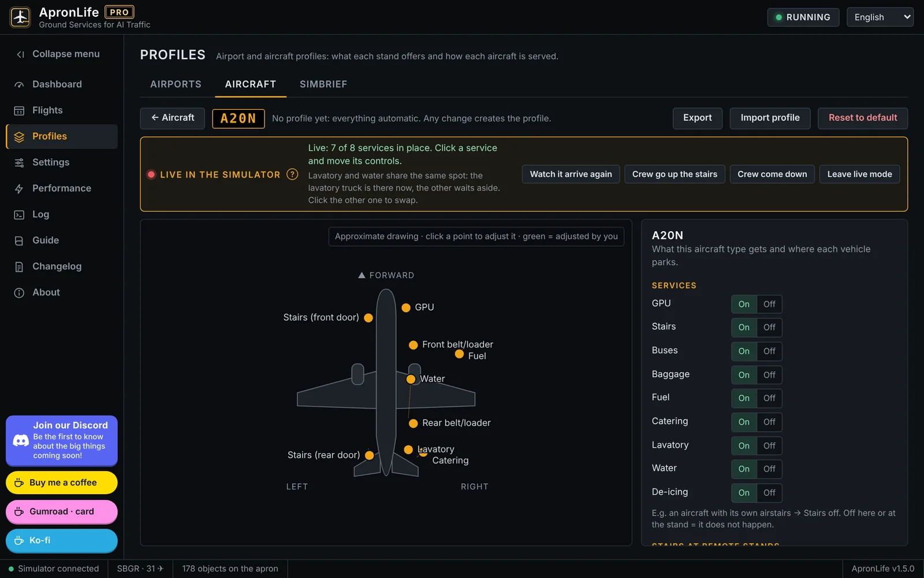This screenshot has height=578, width=924.
Task: Select the Rear belt/loader point
Action: (x=413, y=423)
